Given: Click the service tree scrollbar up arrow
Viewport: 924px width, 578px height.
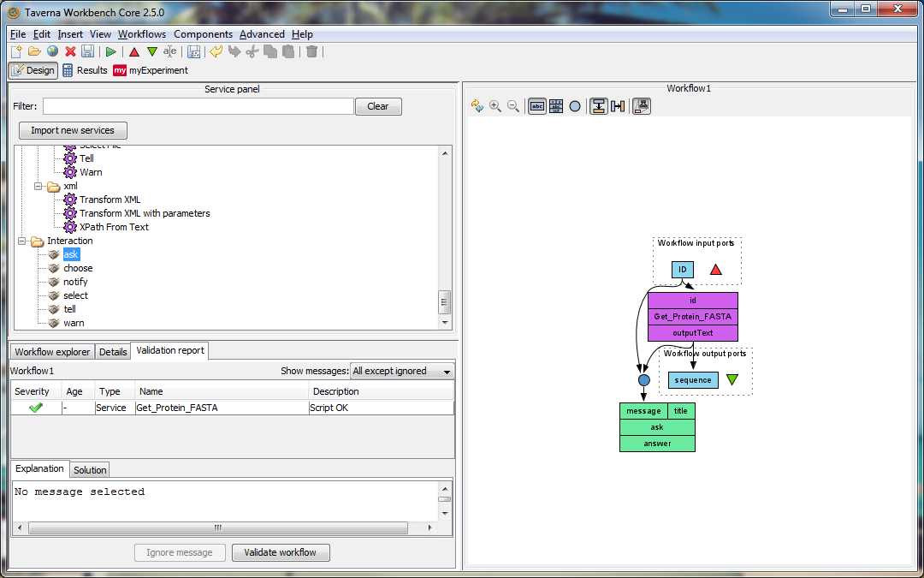Looking at the screenshot, I should 445,153.
